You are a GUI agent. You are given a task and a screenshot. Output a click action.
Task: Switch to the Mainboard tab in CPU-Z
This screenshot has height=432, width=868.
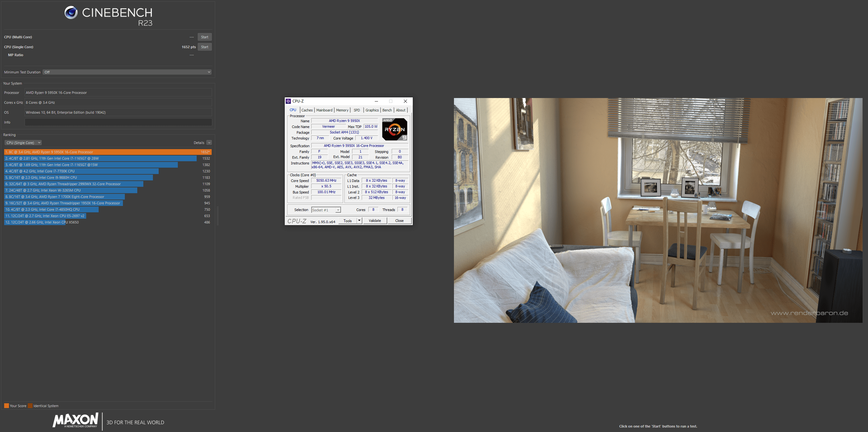[x=324, y=110]
